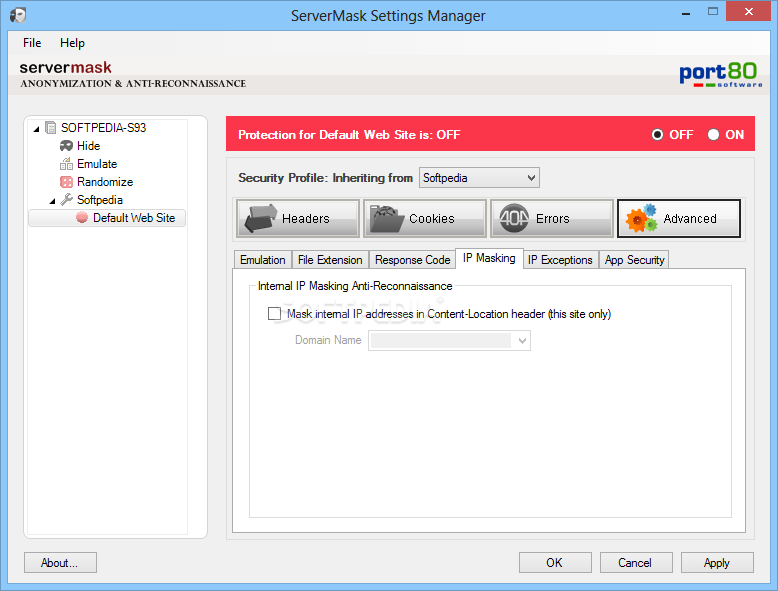Click the Domain Name label
This screenshot has width=778, height=591.
[x=328, y=340]
